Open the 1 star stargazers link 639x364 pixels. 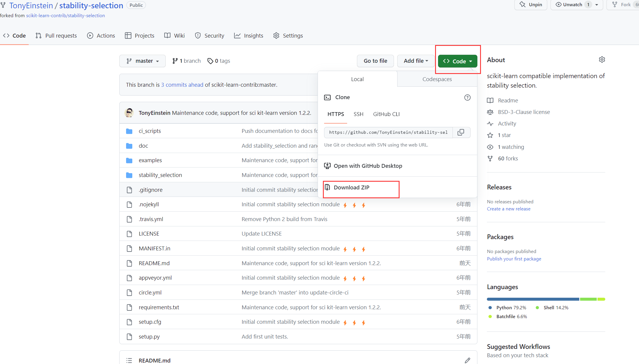pos(504,135)
